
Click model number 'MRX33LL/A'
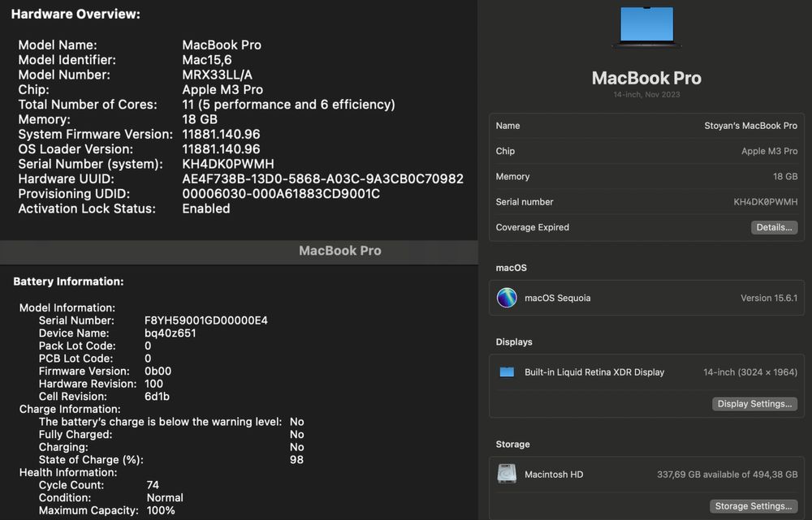point(217,75)
